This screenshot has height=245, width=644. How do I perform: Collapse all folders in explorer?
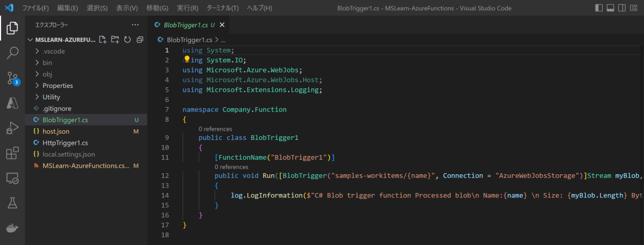pyautogui.click(x=140, y=40)
